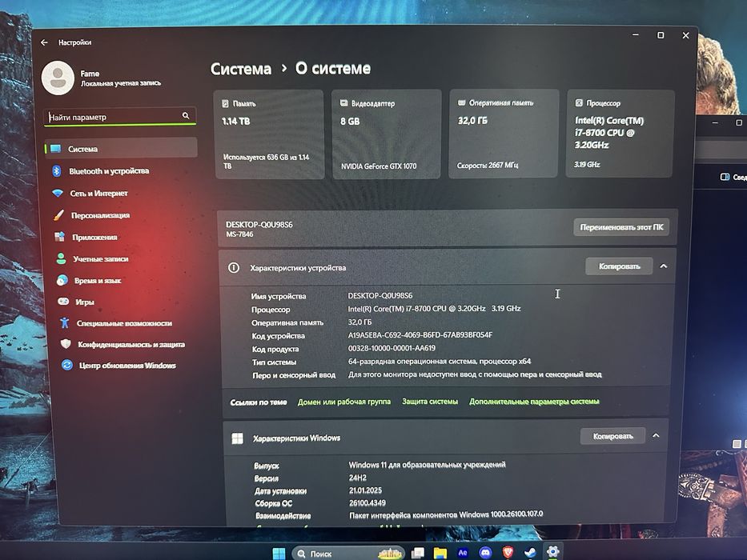The image size is (747, 560).
Task: Open Домен или рабочая группа link
Action: click(344, 402)
